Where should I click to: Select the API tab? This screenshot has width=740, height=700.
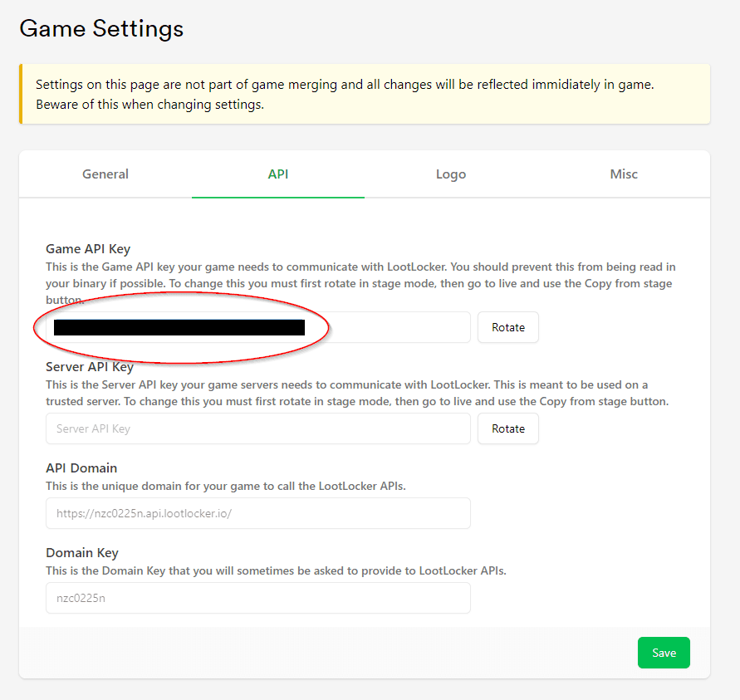click(x=278, y=174)
